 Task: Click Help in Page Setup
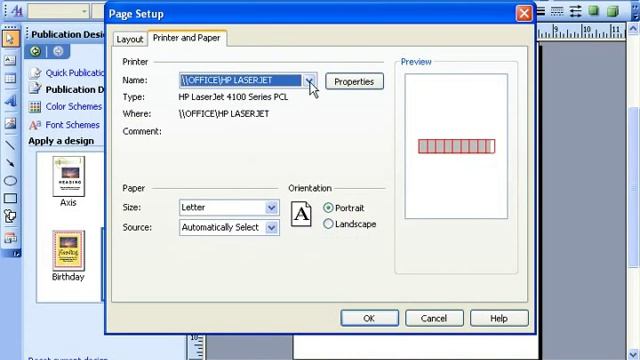499,318
